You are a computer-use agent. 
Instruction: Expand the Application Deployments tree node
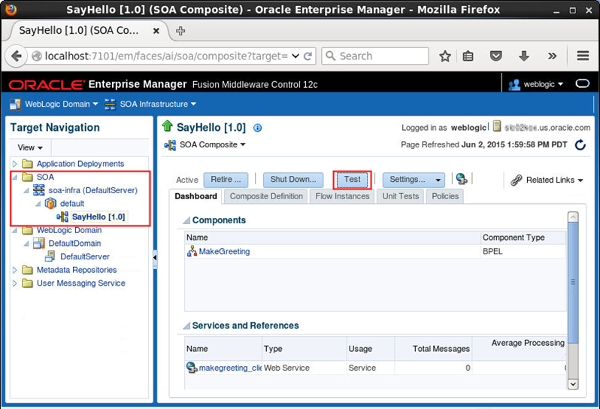coord(14,164)
